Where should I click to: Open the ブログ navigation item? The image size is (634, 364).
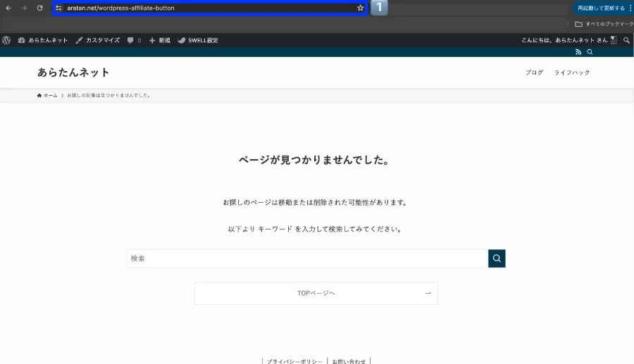pos(534,73)
